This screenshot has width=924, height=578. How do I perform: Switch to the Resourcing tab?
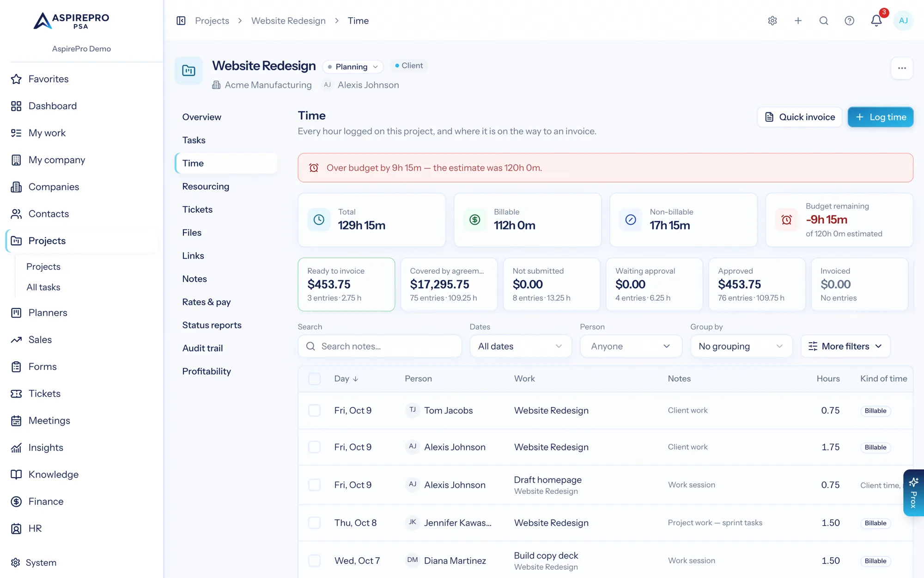226,186
